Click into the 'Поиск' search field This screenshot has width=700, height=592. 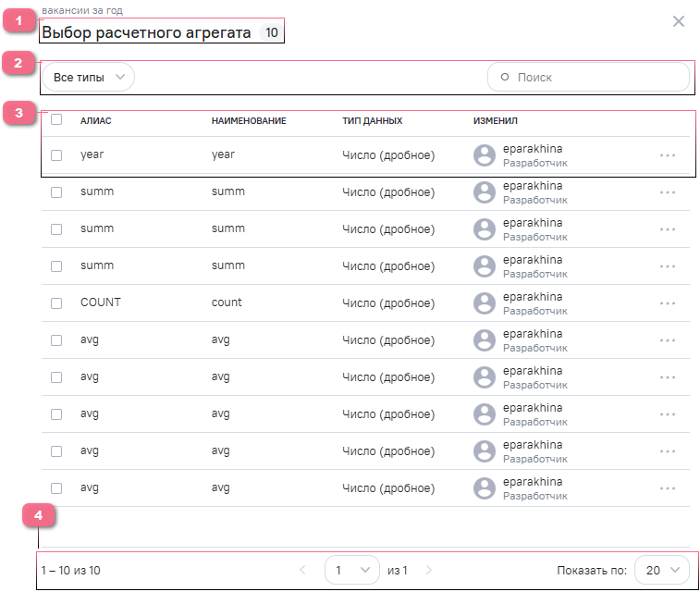(596, 78)
